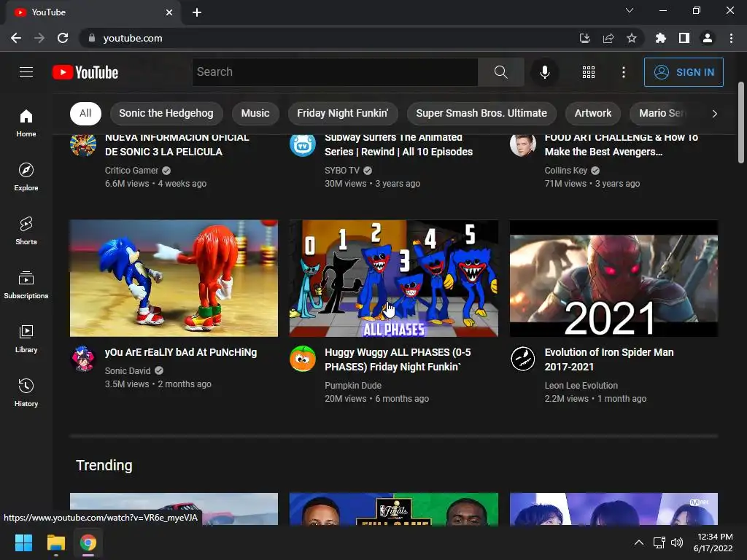Toggle Chrome side panel
This screenshot has width=747, height=560.
click(684, 38)
